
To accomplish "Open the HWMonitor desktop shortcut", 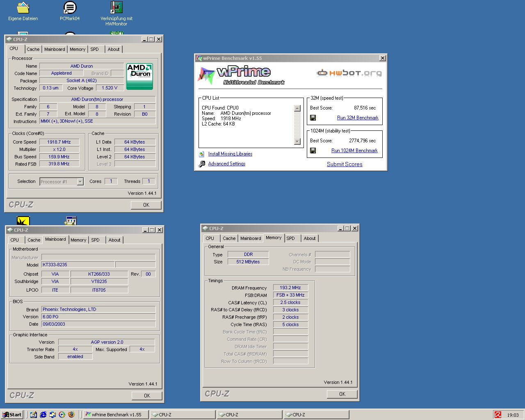I will tap(116, 14).
